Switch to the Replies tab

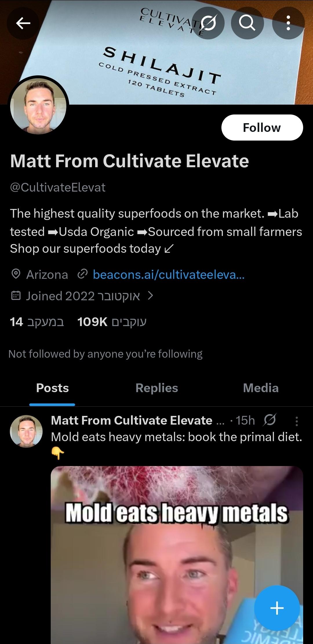tap(156, 388)
